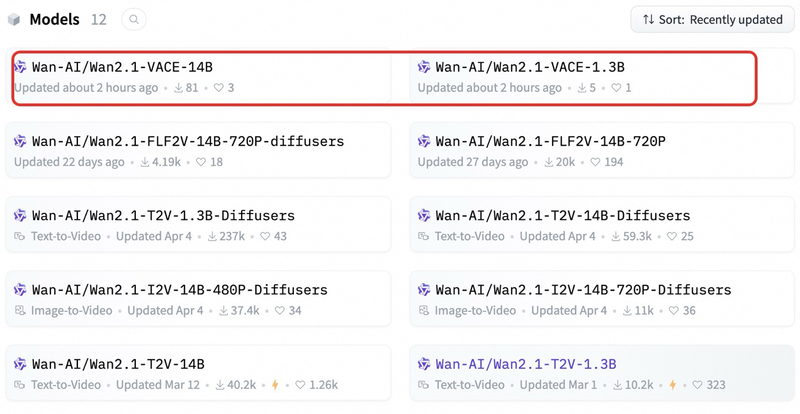Viewport: 800px width, 414px height.
Task: Click the Wan-AI logo beside Wan2.1-T2V-14B
Action: 20,364
